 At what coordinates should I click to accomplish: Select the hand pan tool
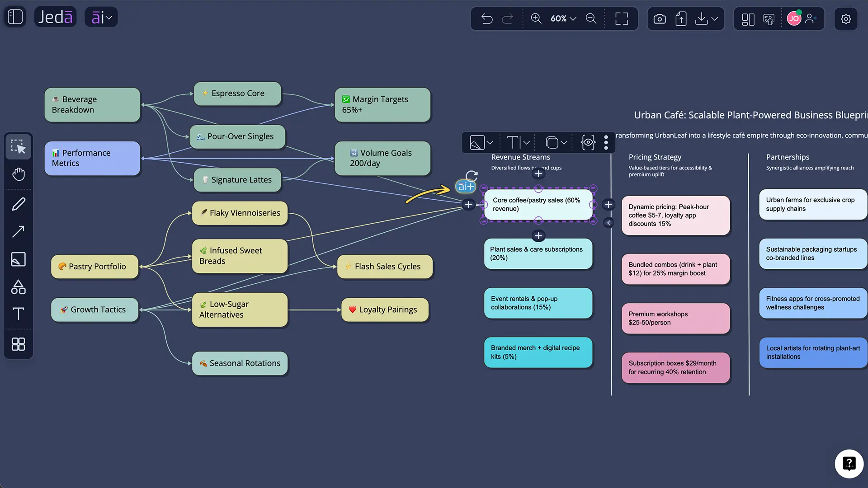tap(19, 174)
